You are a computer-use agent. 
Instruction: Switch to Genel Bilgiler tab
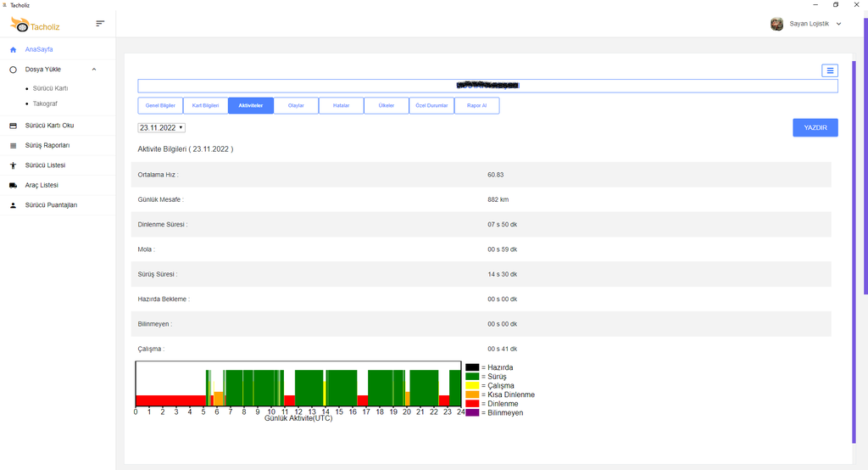(x=160, y=105)
